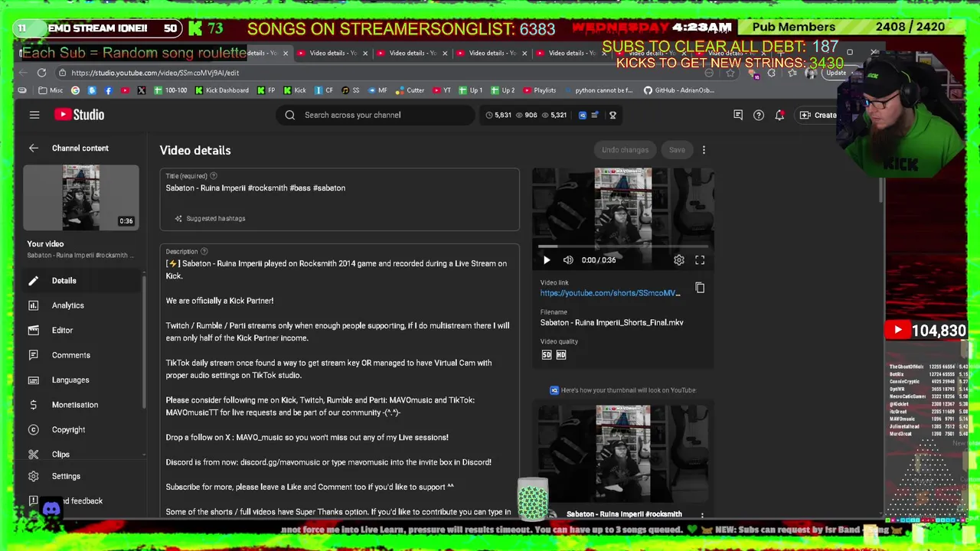Click the SD video quality badge
The height and width of the screenshot is (551, 980).
tap(547, 355)
